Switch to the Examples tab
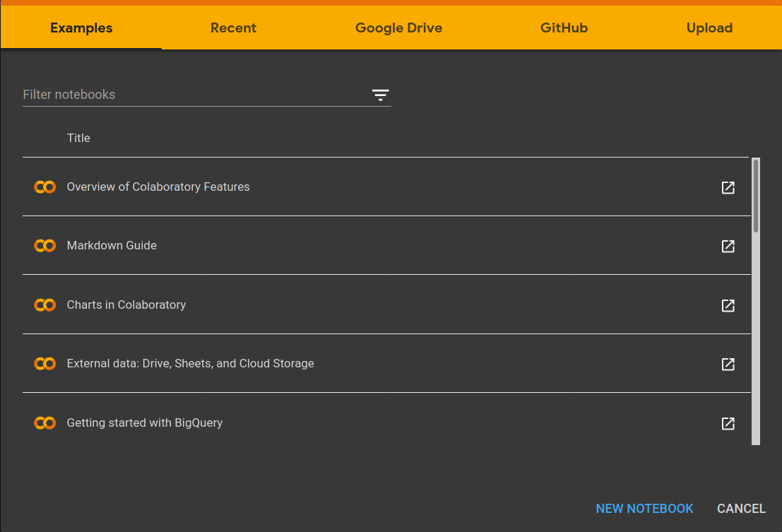This screenshot has height=532, width=782. click(81, 28)
